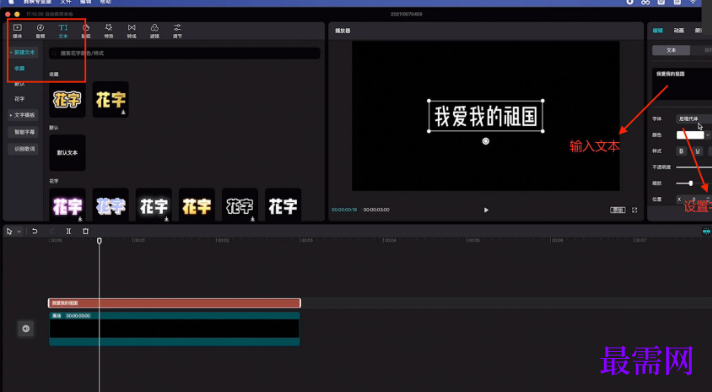Viewport: 712px width, 392px height.
Task: Click the current timecode in the player
Action: click(344, 210)
